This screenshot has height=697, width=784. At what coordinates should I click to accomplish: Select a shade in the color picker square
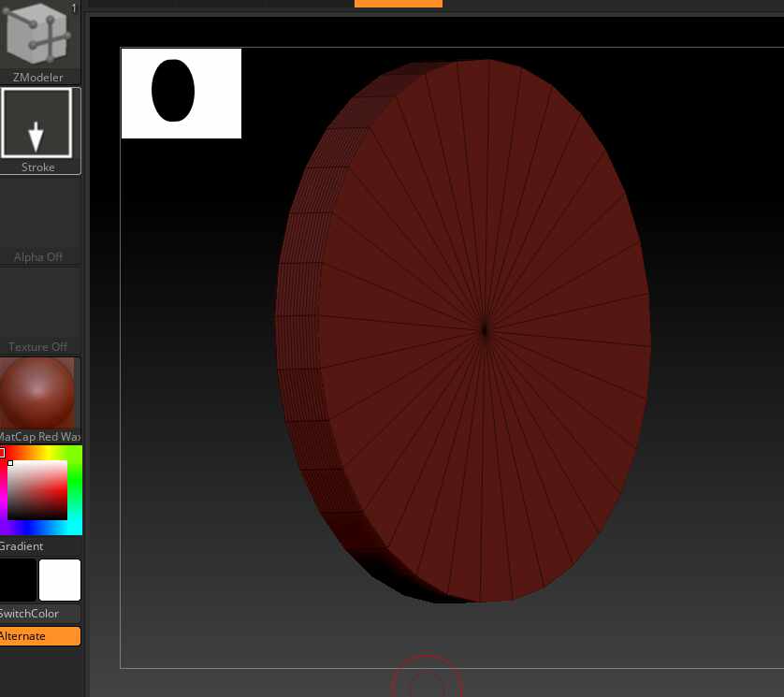pyautogui.click(x=36, y=489)
